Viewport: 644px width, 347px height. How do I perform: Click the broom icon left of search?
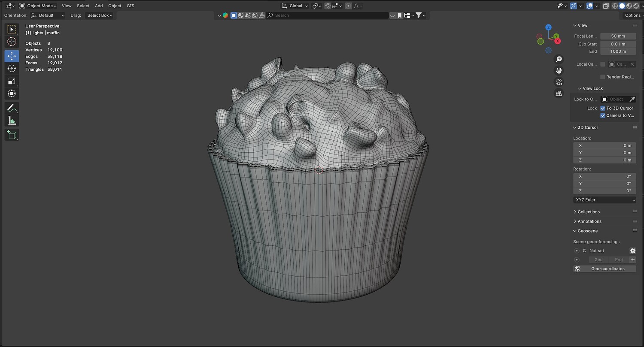(262, 15)
